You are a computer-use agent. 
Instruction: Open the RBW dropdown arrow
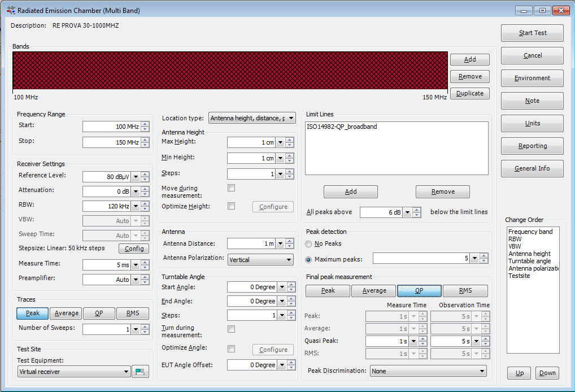(136, 206)
